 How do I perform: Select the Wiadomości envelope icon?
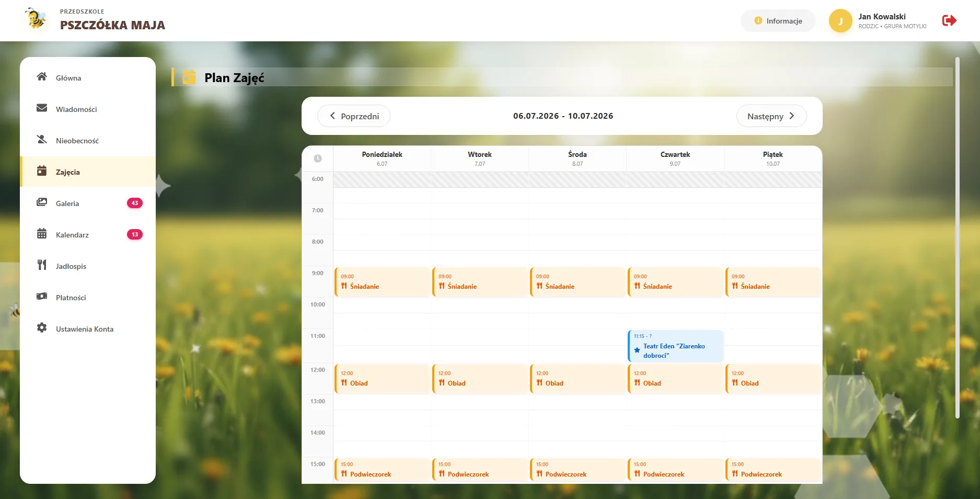point(42,108)
